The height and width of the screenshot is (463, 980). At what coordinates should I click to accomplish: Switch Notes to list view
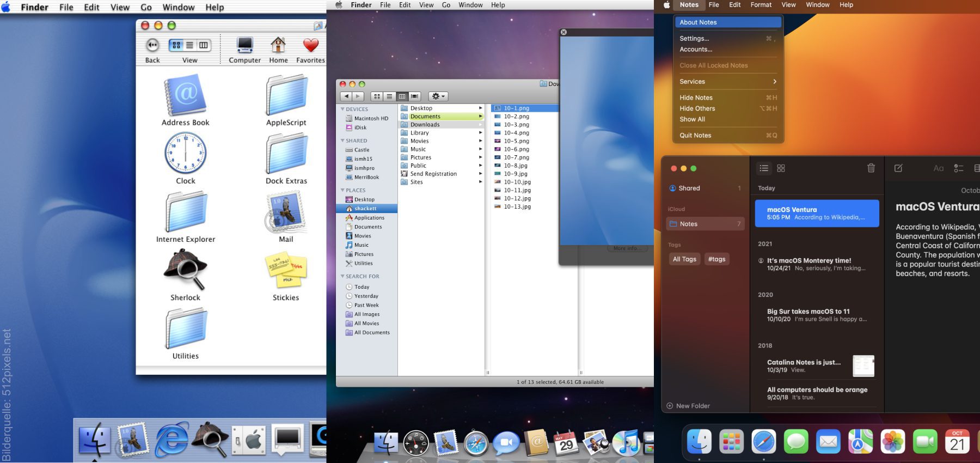(764, 168)
